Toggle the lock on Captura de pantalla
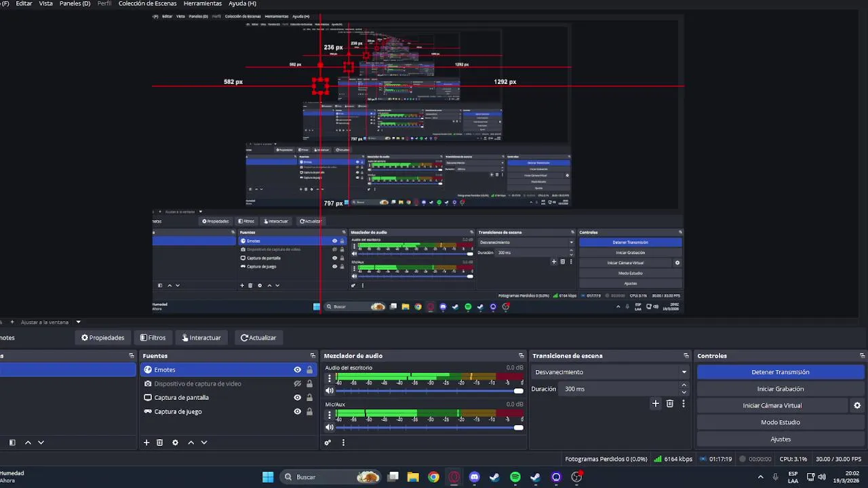Screen dimensions: 868x488 click(x=309, y=398)
